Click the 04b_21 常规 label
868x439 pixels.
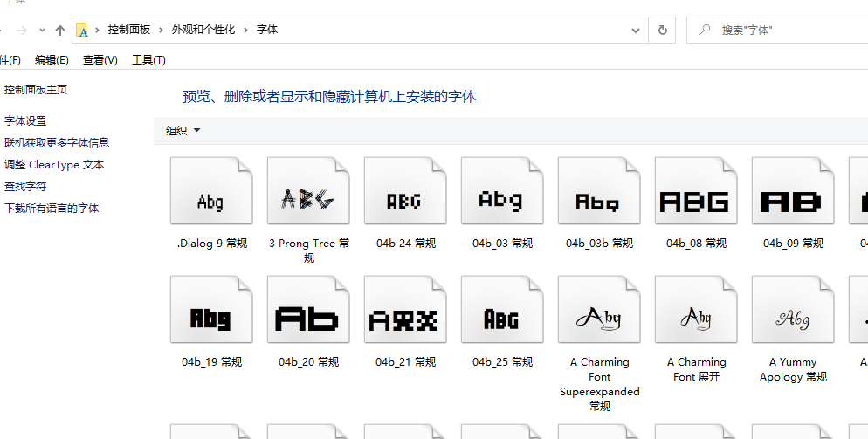coord(405,362)
